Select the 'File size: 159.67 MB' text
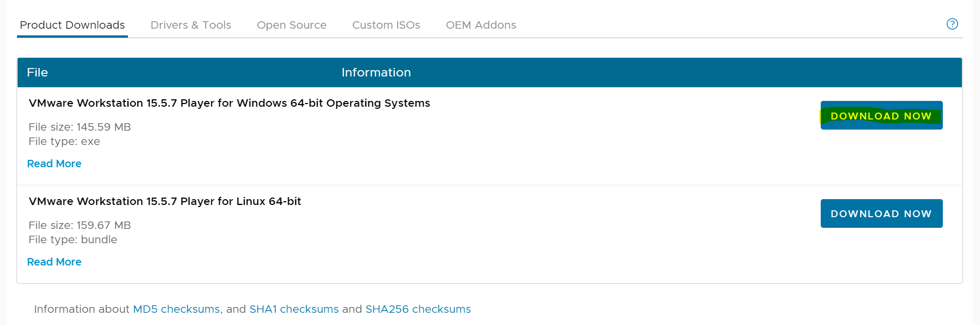Screen dimensions: 980x325 pyautogui.click(x=80, y=225)
